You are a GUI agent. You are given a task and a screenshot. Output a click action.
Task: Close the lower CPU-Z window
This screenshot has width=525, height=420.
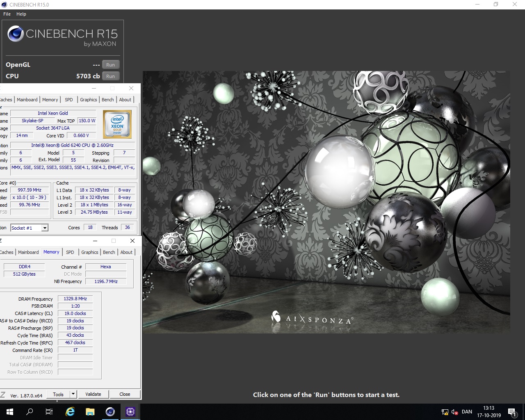(x=132, y=241)
